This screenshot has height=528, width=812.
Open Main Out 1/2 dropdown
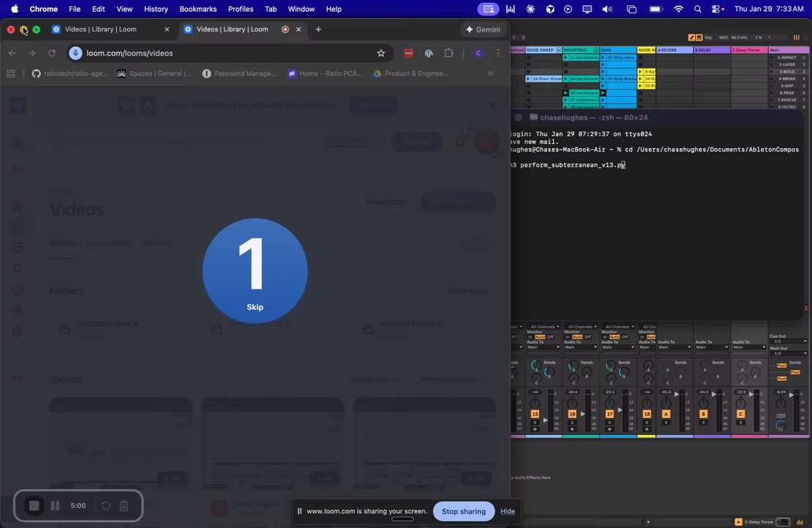[788, 353]
